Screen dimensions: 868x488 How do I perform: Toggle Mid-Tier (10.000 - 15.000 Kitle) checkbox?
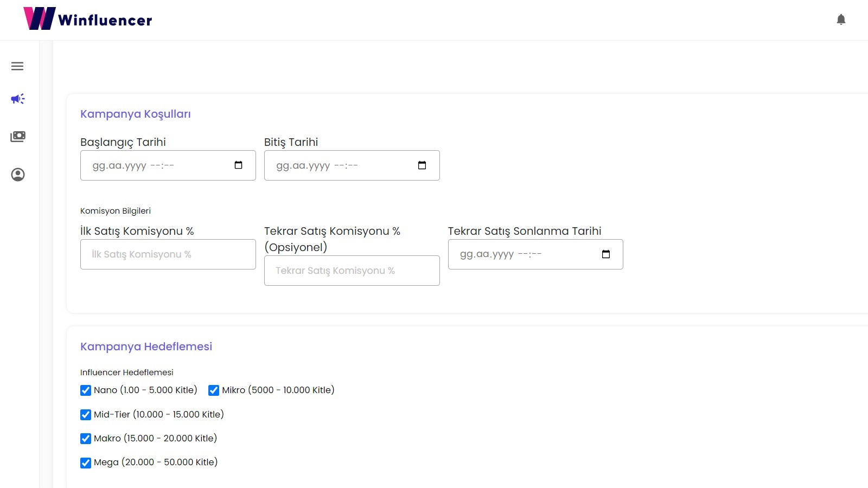tap(86, 415)
